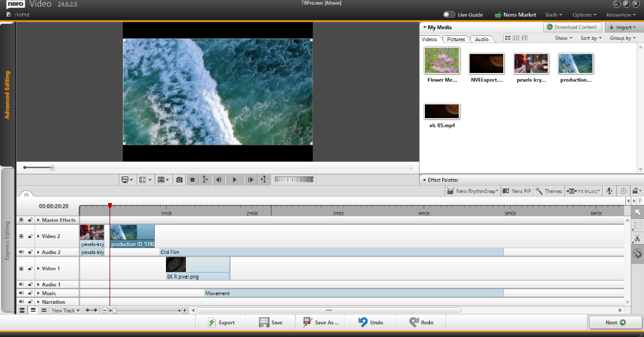Toggle lock on Video 2 track

point(30,236)
